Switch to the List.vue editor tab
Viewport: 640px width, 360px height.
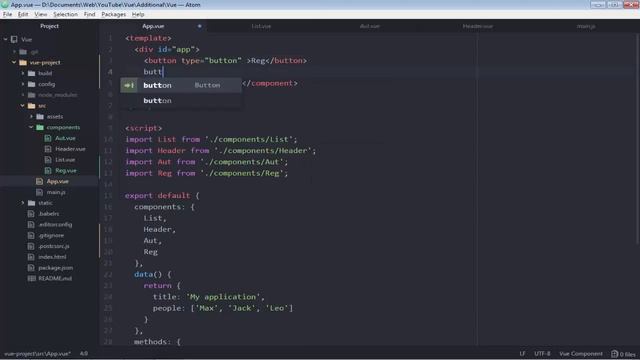coord(261,26)
